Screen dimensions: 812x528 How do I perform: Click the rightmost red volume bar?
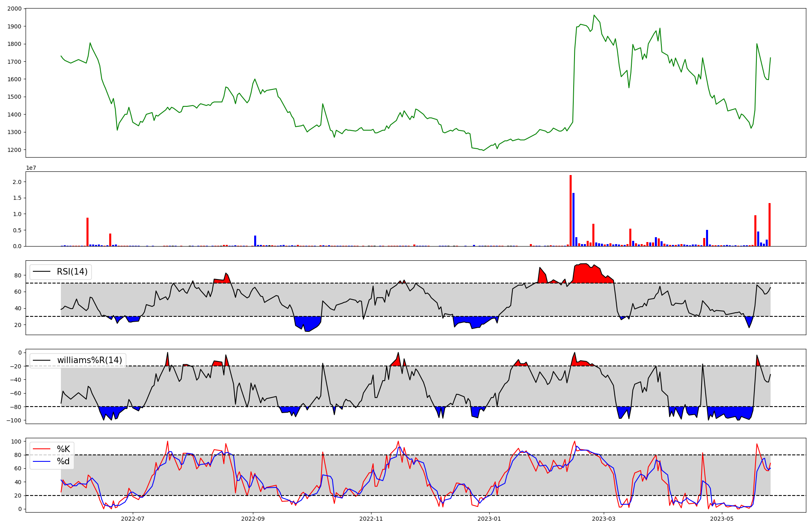[x=769, y=225]
